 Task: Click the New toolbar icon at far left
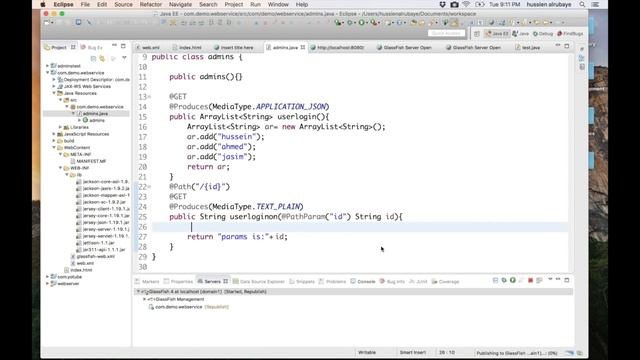[46, 22]
